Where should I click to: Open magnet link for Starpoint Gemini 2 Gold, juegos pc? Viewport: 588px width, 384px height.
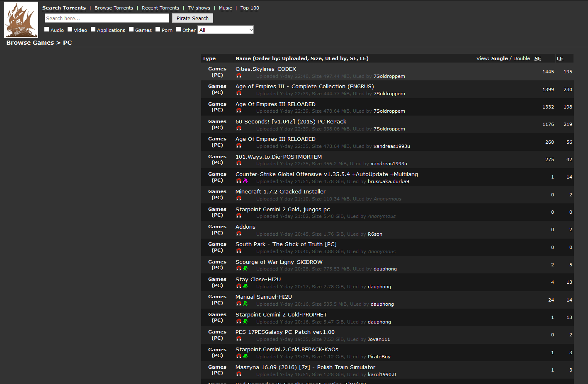pos(239,216)
